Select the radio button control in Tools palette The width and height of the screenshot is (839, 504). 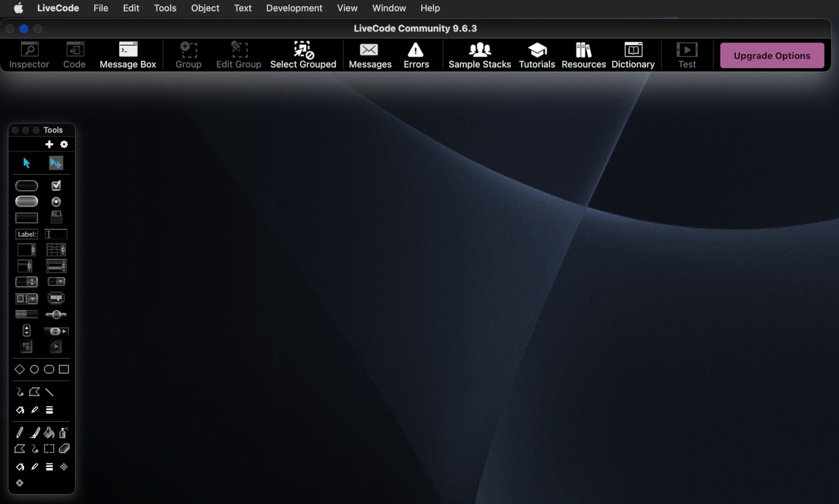pyautogui.click(x=56, y=201)
